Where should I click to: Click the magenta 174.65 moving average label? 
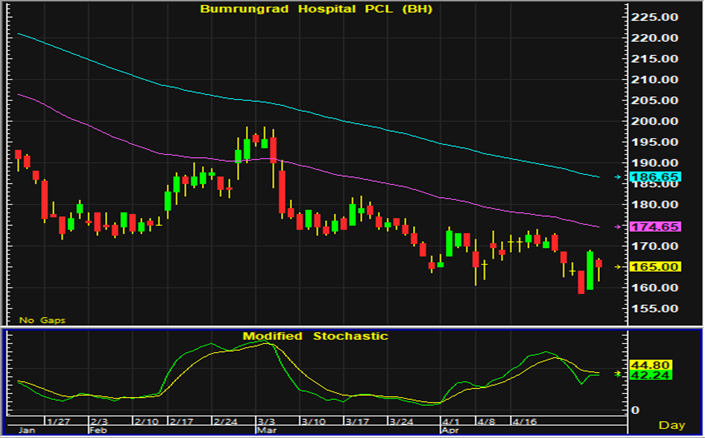[x=656, y=227]
